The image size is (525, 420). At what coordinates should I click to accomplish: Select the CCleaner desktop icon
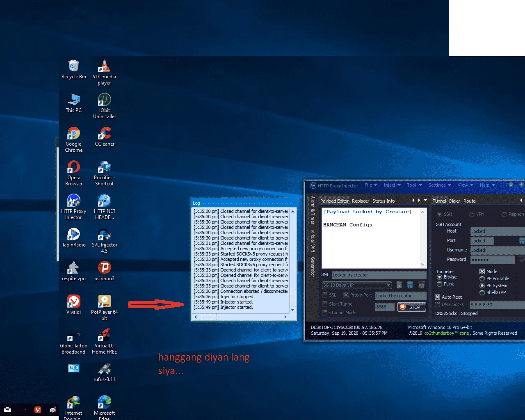(x=104, y=137)
